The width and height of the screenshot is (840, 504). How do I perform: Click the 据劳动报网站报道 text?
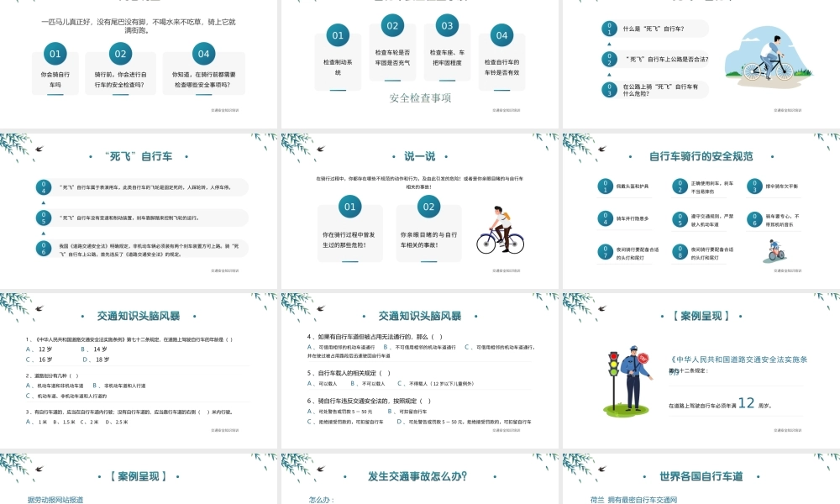[55, 500]
